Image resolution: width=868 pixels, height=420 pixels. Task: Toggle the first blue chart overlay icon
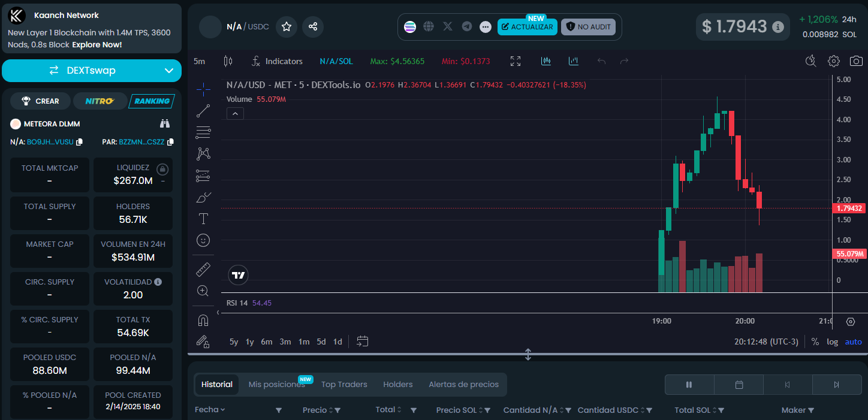[x=545, y=61]
